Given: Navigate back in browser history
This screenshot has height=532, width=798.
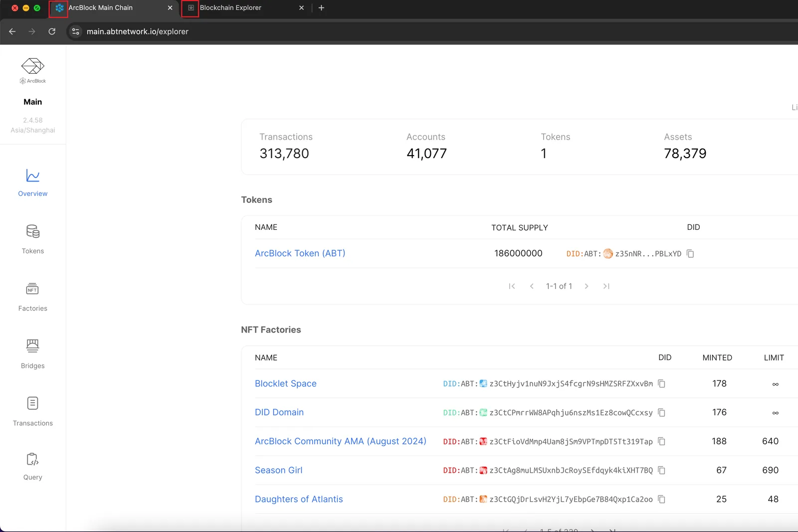Looking at the screenshot, I should click(x=12, y=31).
